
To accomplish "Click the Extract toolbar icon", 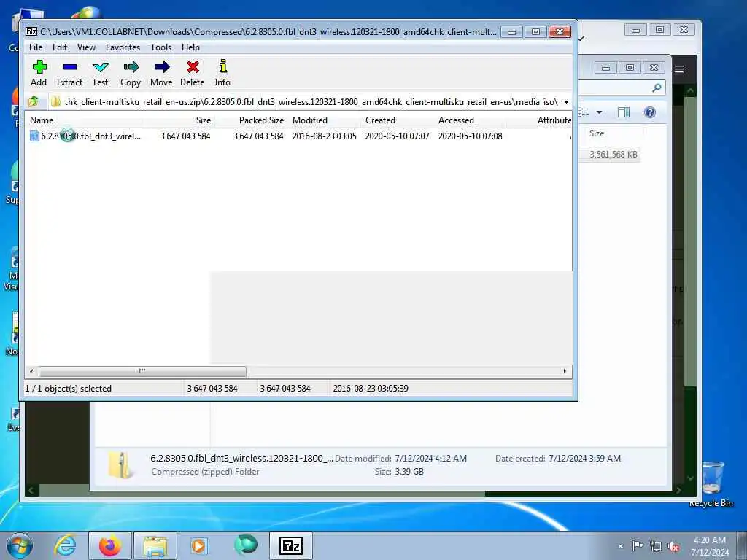I will (x=69, y=66).
